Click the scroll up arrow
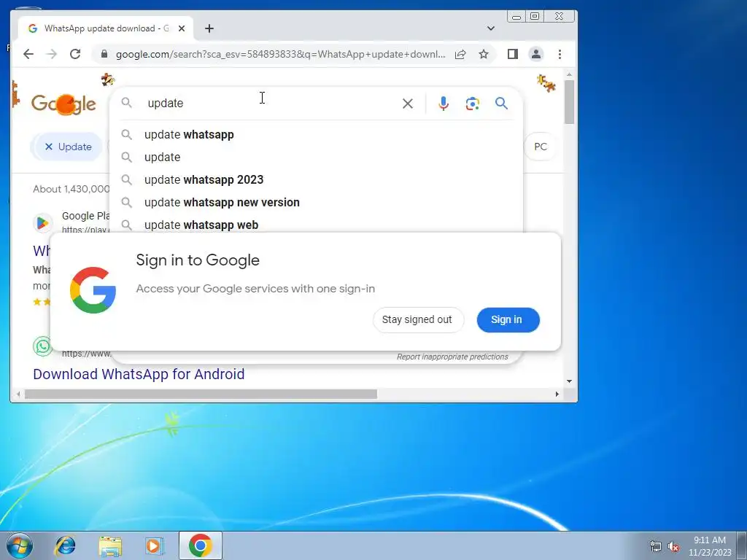This screenshot has width=747, height=560. pos(569,75)
